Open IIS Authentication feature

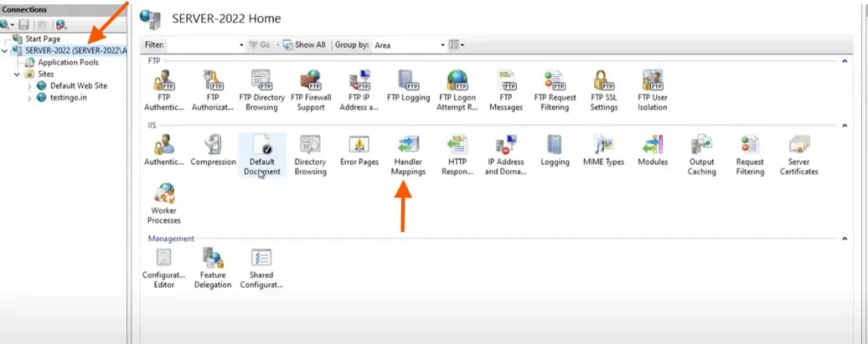(164, 151)
